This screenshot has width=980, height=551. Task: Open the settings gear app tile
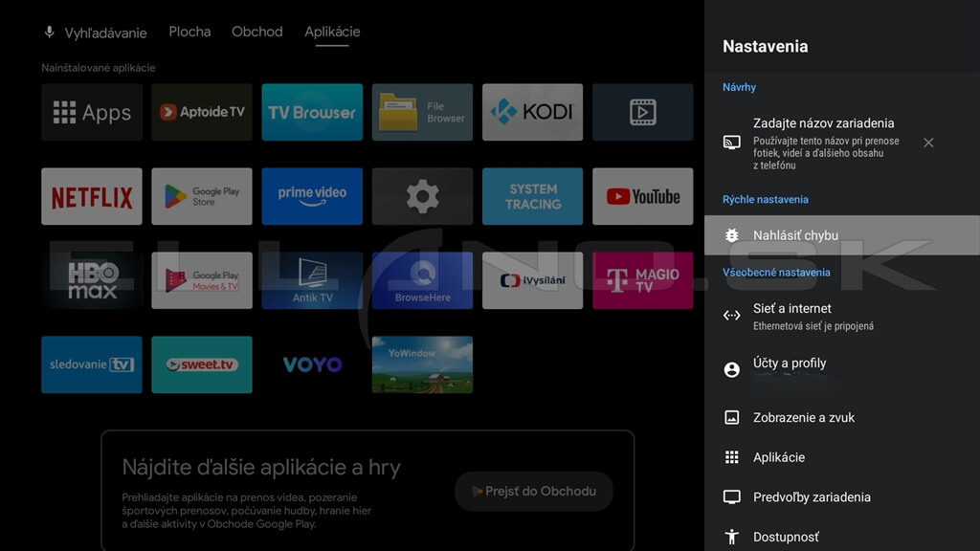point(422,197)
